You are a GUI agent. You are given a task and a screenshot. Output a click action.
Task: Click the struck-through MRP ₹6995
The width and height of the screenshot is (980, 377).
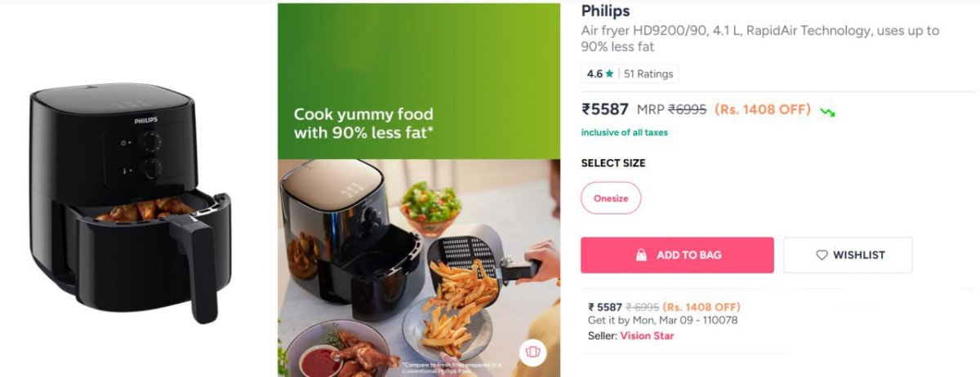(x=687, y=109)
